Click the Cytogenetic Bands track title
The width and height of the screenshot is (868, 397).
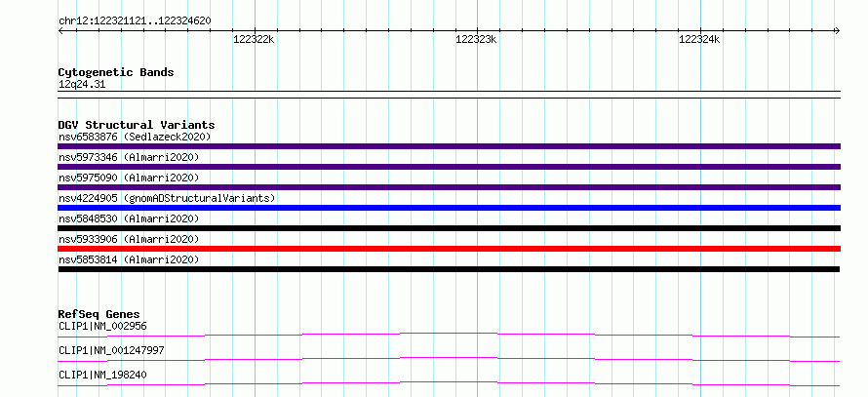(x=116, y=72)
